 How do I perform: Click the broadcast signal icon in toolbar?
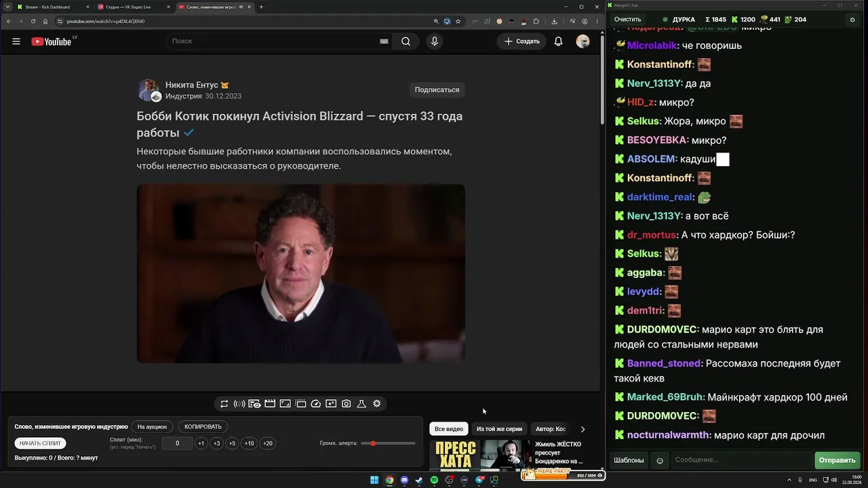pyautogui.click(x=239, y=404)
